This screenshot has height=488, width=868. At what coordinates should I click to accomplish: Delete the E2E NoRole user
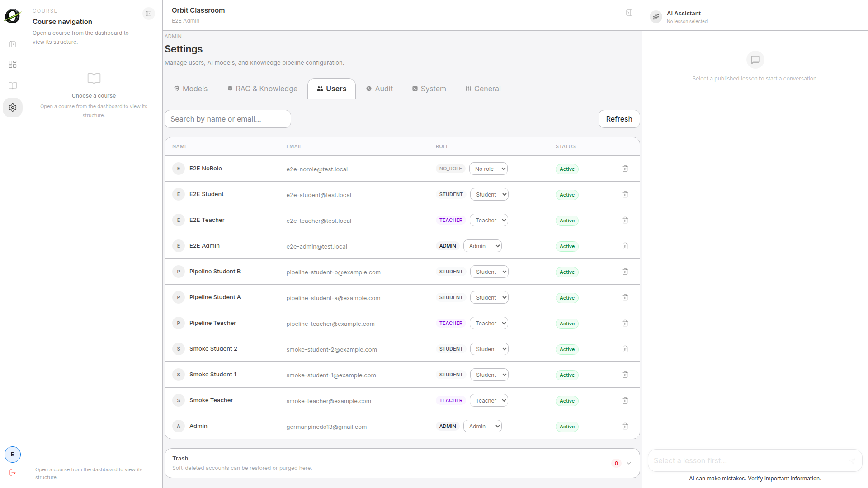click(x=625, y=169)
